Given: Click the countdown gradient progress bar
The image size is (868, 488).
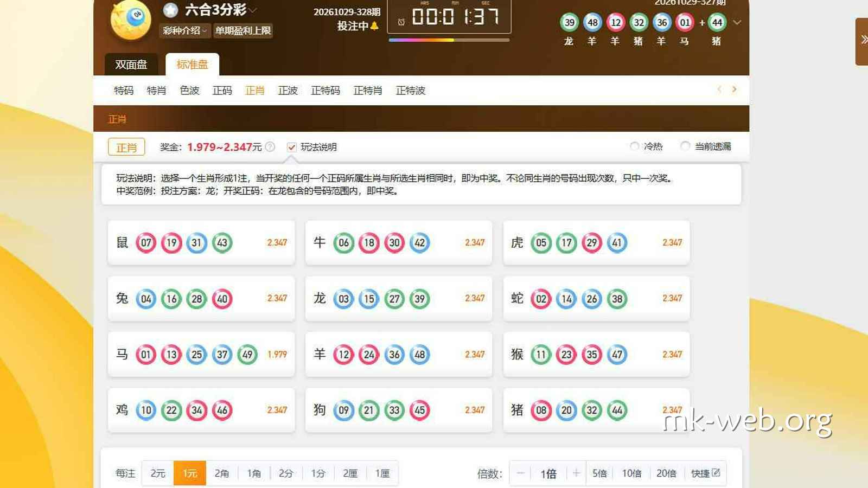Looking at the screenshot, I should (449, 40).
